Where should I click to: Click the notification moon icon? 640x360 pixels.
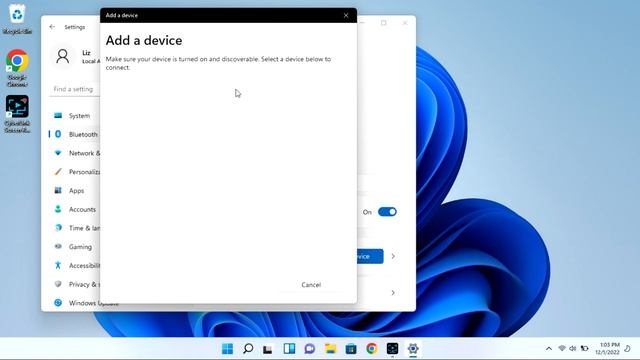point(627,348)
